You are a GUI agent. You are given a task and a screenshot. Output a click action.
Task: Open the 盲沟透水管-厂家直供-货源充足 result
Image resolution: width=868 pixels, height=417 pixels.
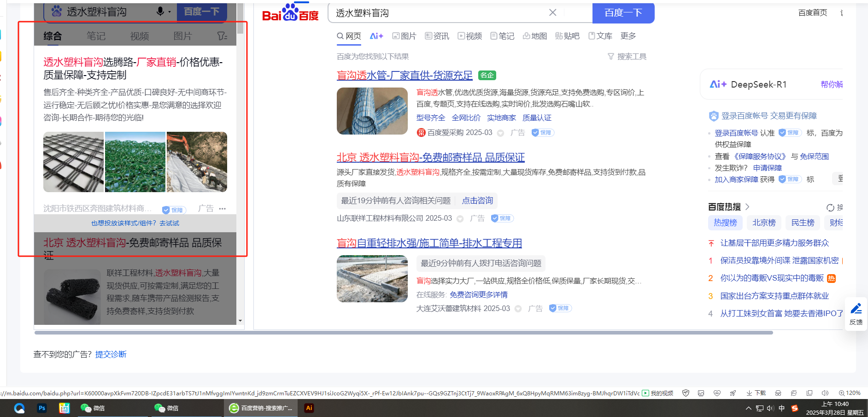click(x=405, y=76)
